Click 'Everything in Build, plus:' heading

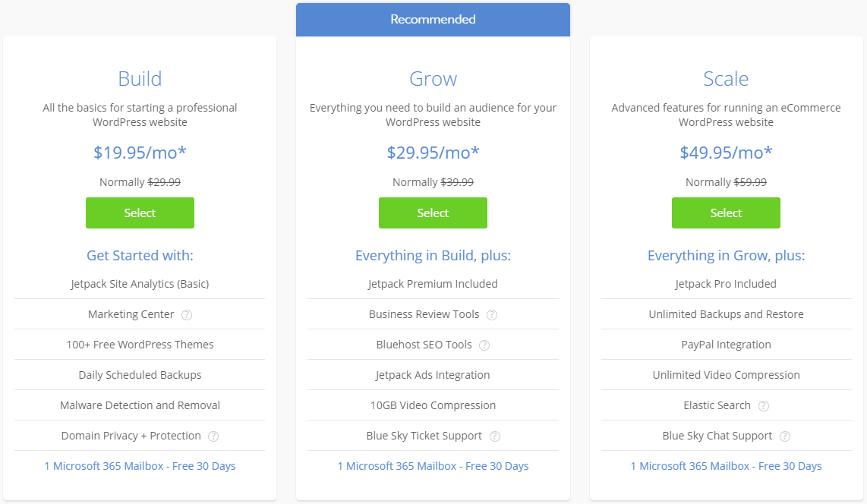[x=433, y=255]
